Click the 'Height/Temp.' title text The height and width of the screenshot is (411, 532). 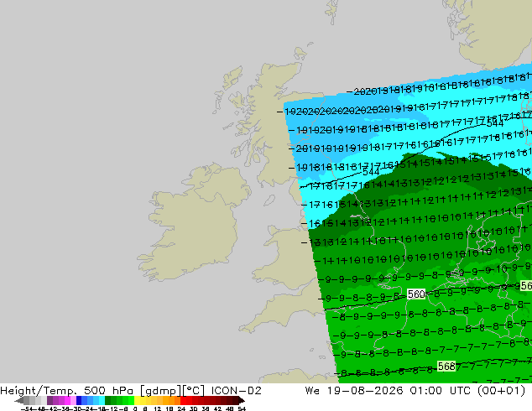click(x=39, y=391)
